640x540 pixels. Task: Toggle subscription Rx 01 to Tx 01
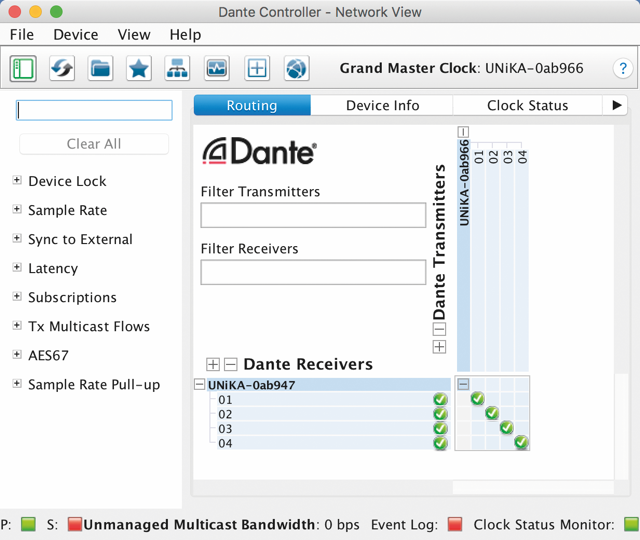(478, 398)
